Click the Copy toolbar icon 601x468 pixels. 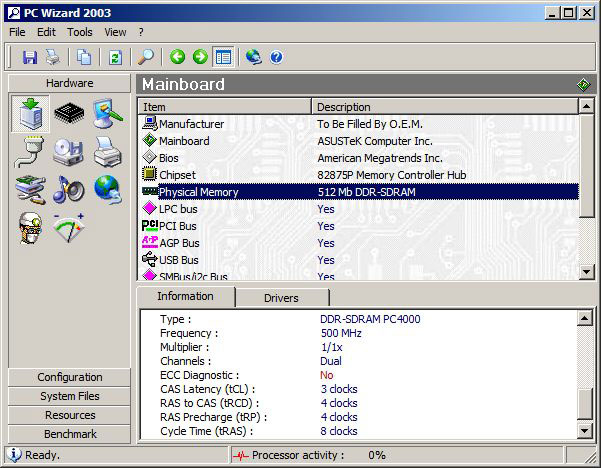tap(84, 57)
